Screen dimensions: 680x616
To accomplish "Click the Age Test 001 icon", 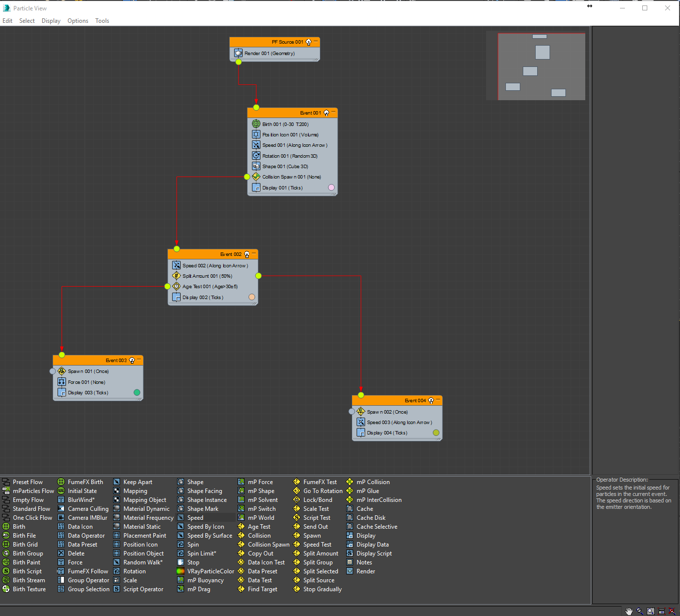I will click(176, 286).
